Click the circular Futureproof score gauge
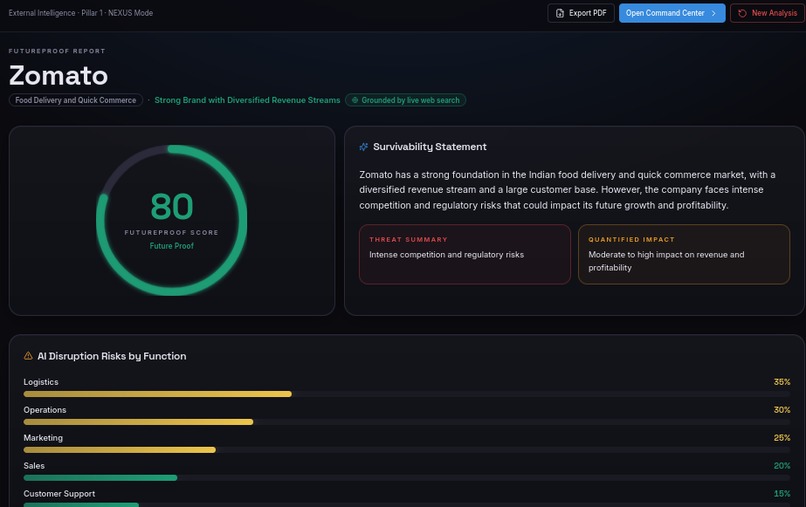 (172, 220)
